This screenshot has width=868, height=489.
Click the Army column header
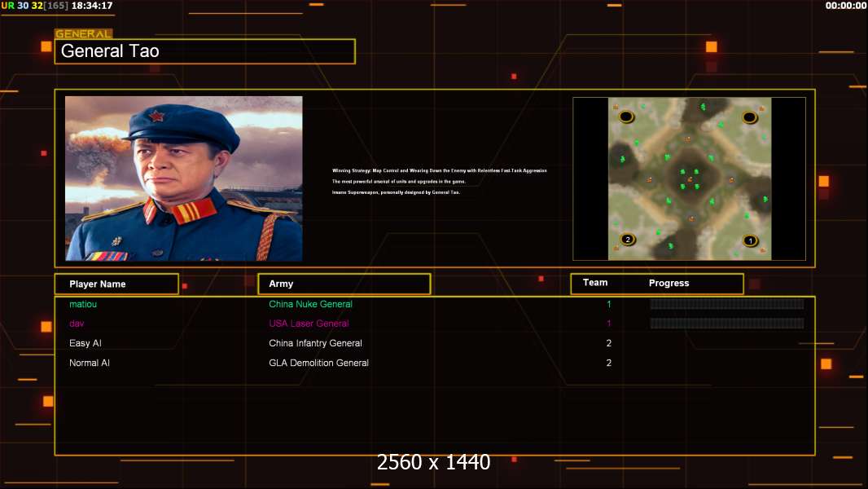pyautogui.click(x=344, y=284)
